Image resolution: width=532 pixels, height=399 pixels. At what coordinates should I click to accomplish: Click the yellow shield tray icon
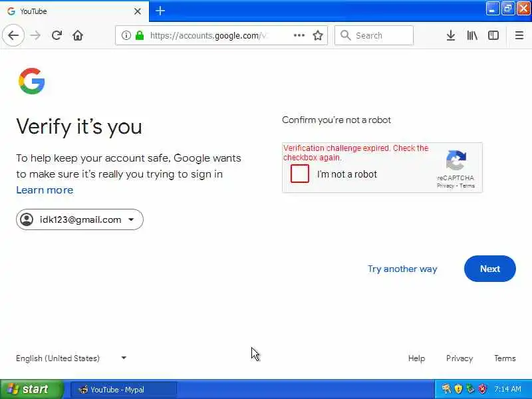coord(458,389)
